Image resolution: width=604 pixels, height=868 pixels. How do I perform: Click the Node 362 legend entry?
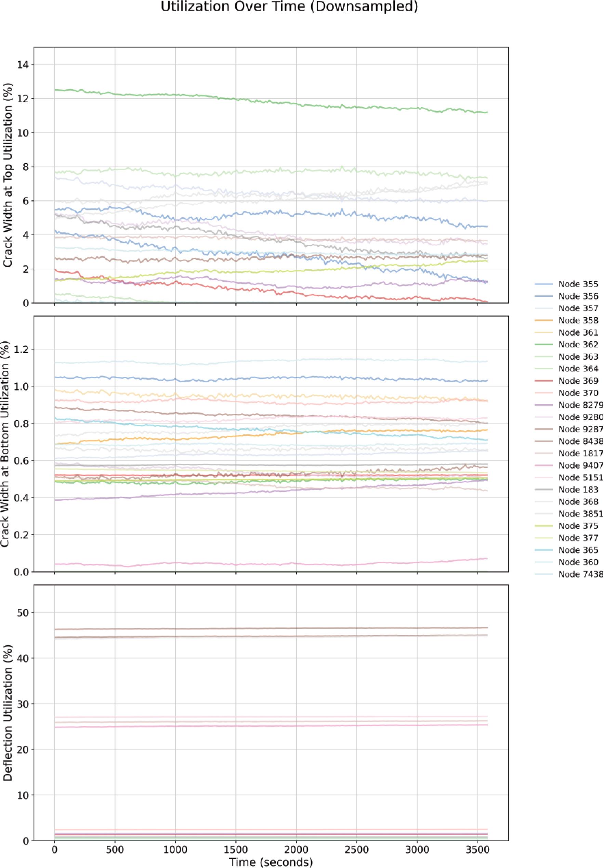[578, 344]
